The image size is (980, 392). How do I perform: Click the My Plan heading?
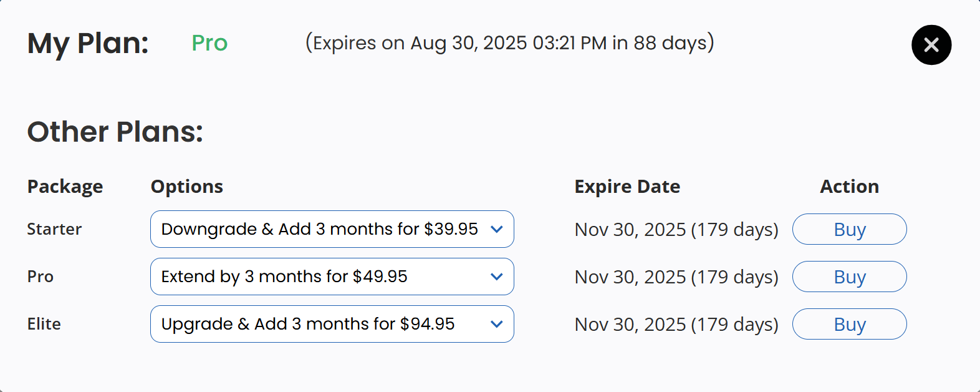point(88,44)
